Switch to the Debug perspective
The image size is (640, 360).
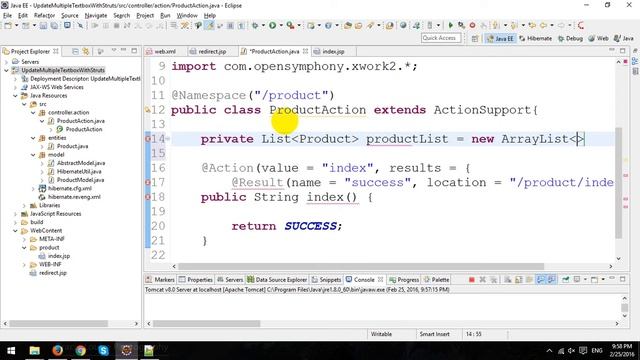click(570, 38)
